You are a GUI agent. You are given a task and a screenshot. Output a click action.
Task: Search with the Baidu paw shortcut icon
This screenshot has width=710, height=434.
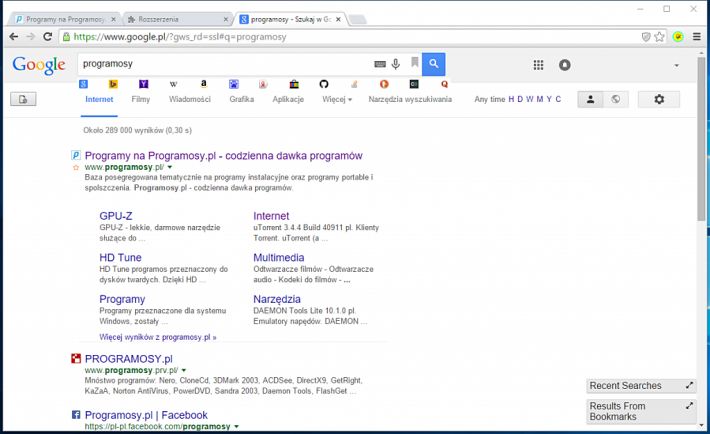click(234, 84)
